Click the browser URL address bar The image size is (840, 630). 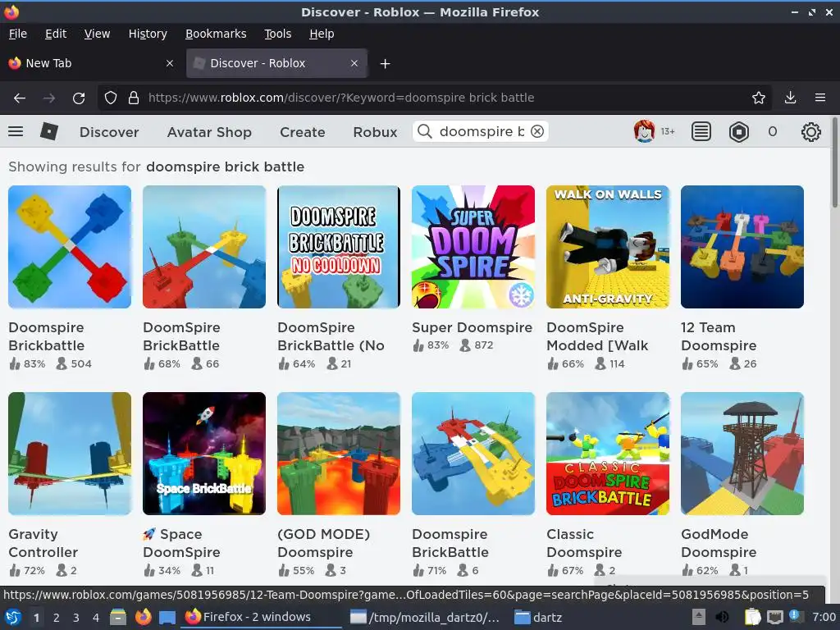434,98
